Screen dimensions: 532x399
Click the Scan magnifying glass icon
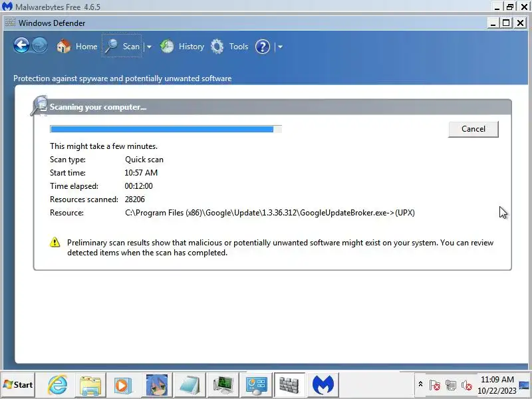pos(111,46)
